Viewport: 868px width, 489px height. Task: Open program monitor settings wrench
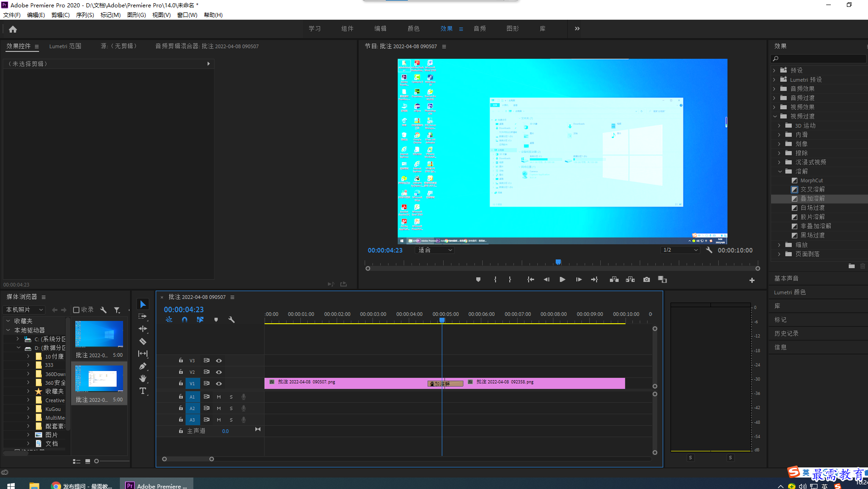tap(709, 250)
